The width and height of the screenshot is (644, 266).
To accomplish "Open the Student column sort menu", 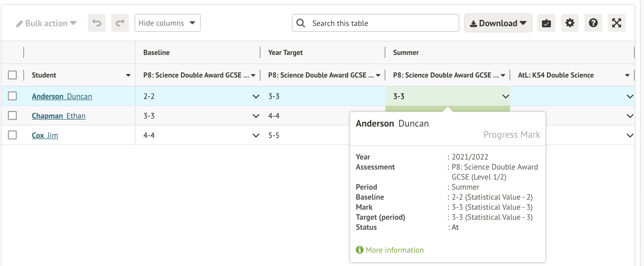I will click(128, 75).
